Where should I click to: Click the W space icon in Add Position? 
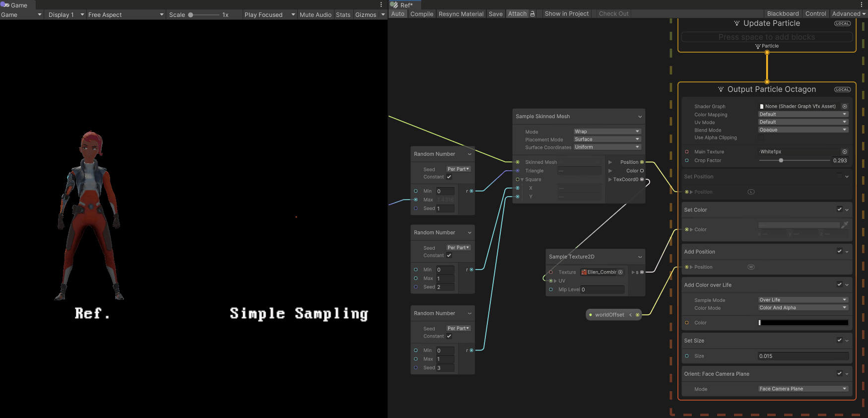[x=751, y=267]
